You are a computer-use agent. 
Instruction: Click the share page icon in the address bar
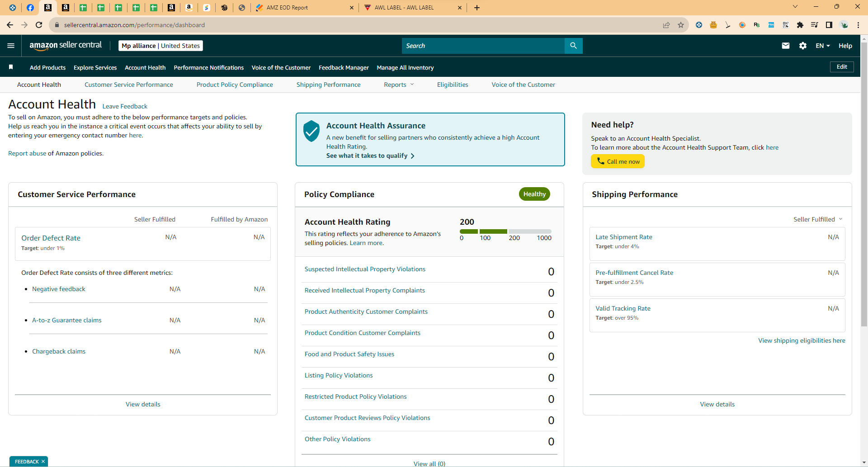click(x=666, y=25)
